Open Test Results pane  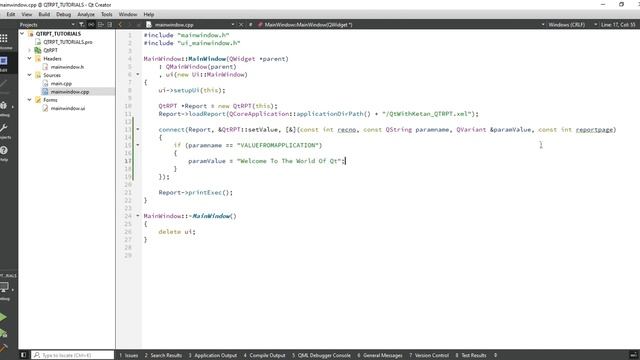tap(471, 356)
